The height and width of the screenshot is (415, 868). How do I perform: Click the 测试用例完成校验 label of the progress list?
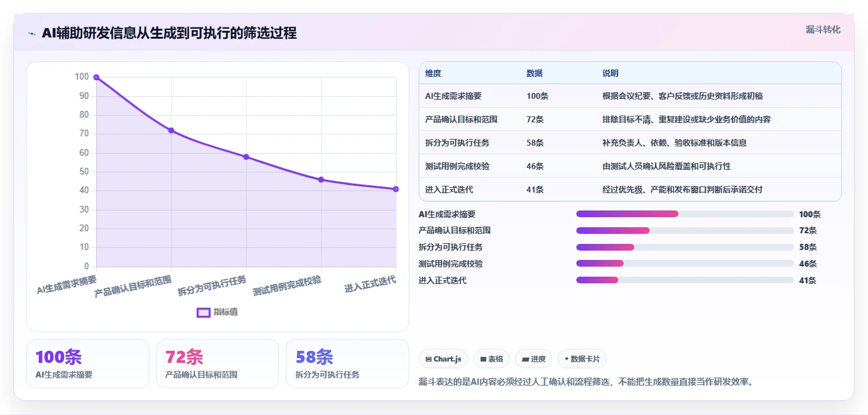click(451, 263)
